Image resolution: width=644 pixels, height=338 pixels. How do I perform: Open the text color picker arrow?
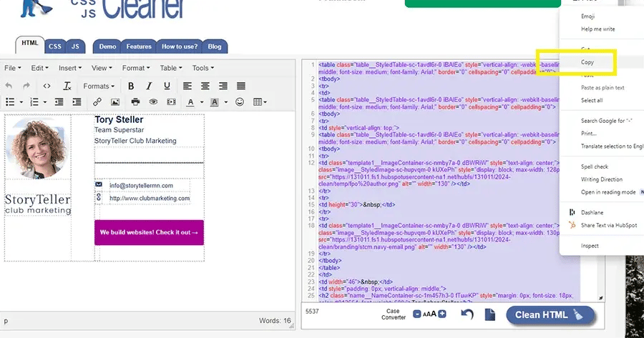[x=203, y=102]
